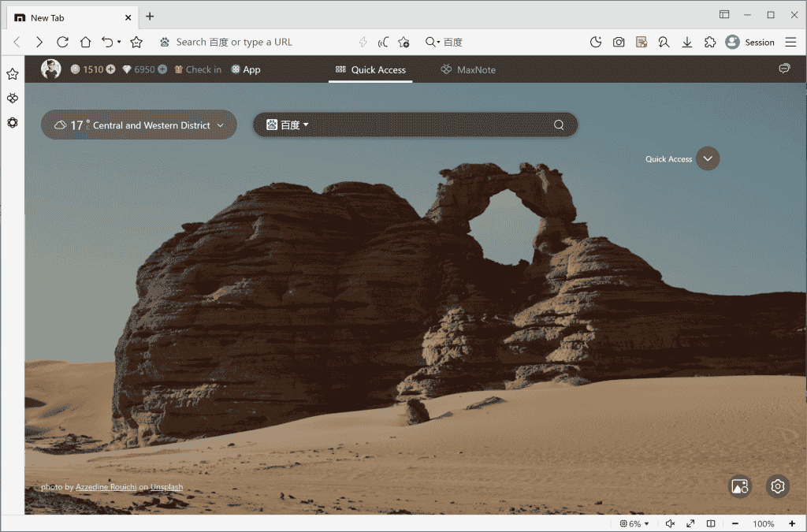Zoom in using the plus control

point(792,523)
